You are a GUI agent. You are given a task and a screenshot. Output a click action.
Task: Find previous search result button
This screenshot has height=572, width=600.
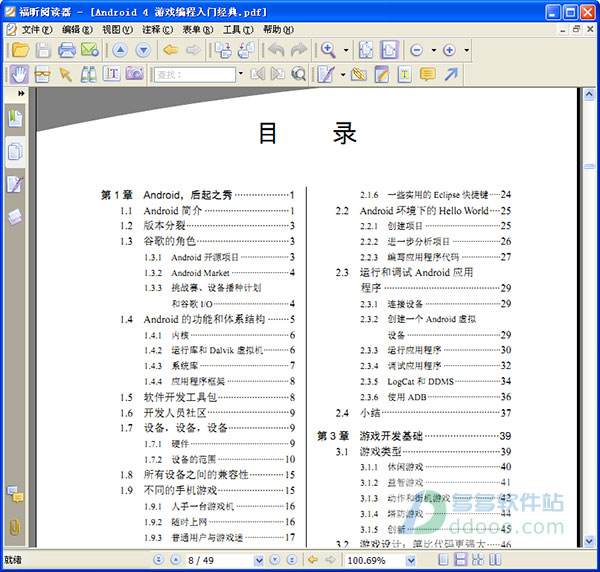258,74
